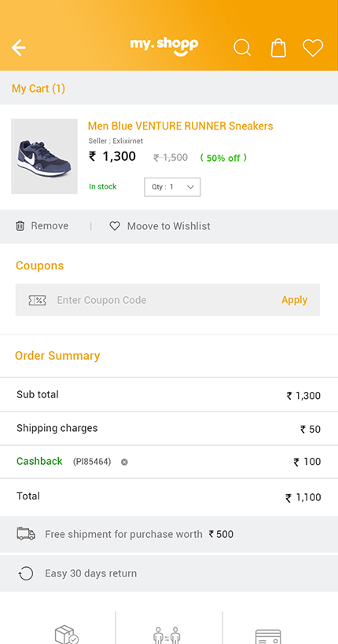This screenshot has width=338, height=644.
Task: Click the coupon ticket icon
Action: click(x=38, y=300)
